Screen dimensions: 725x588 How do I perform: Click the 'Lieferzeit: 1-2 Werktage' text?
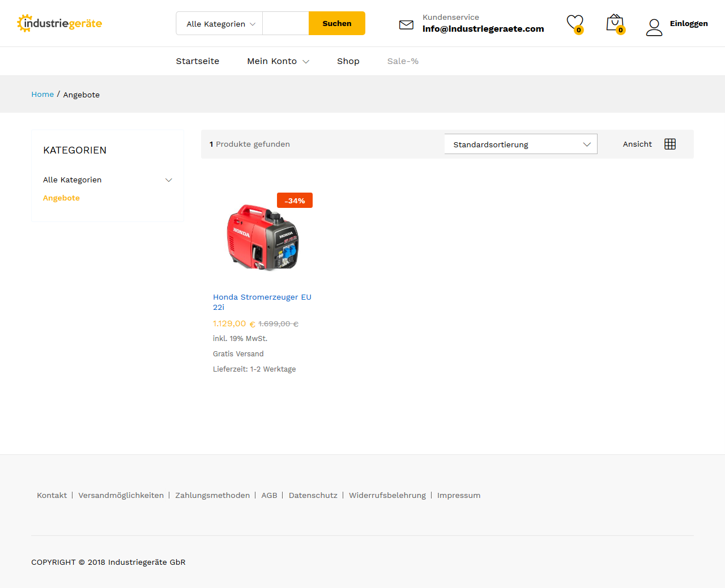point(254,369)
